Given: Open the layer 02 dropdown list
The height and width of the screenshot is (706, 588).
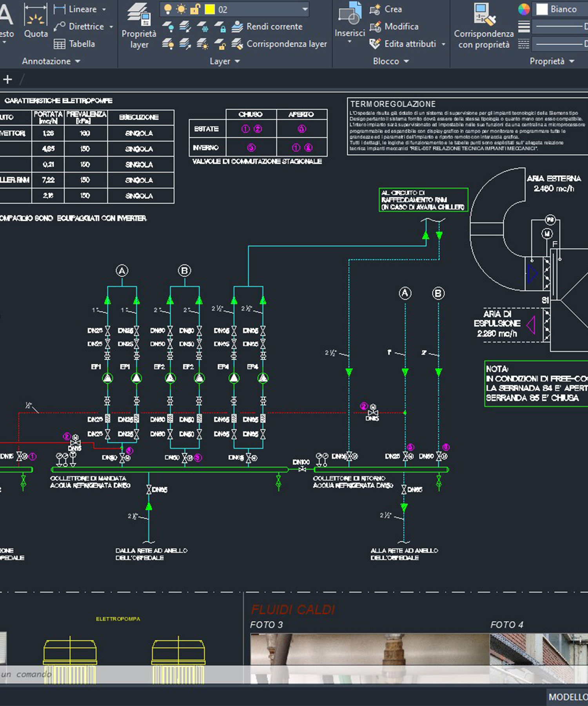Looking at the screenshot, I should [x=305, y=9].
